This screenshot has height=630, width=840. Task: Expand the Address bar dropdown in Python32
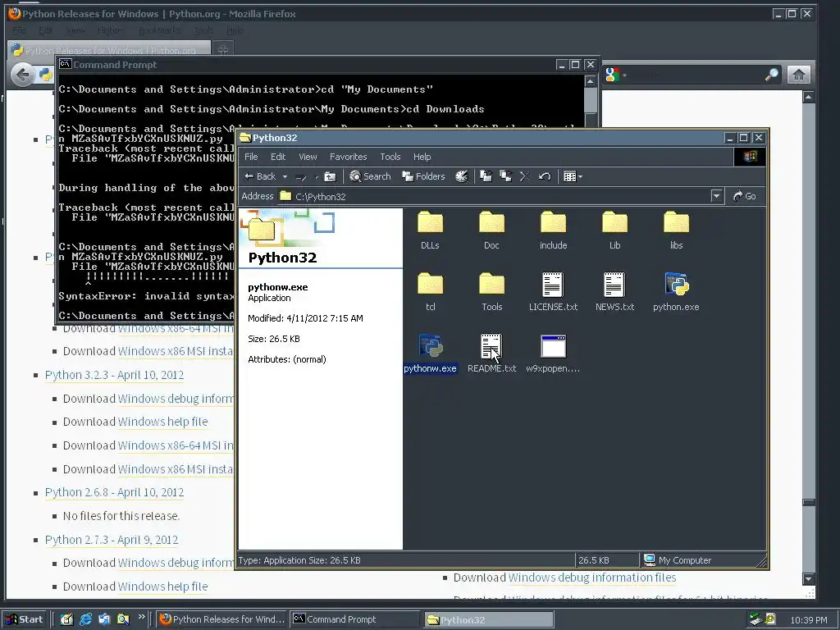[716, 196]
